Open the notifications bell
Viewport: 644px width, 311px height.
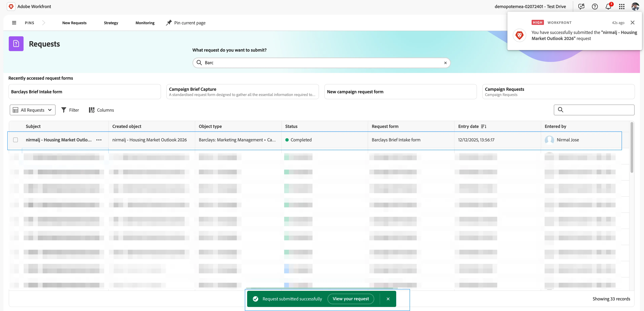pyautogui.click(x=608, y=7)
